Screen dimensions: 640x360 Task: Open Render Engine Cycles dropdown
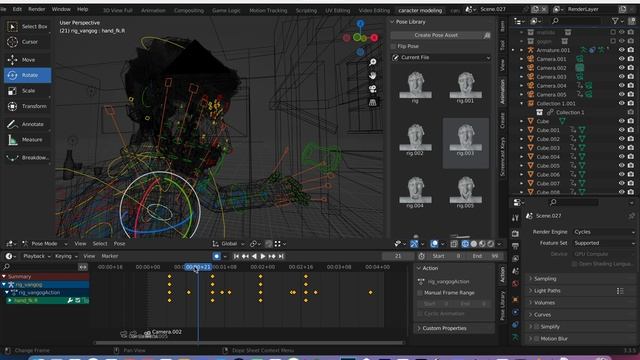pyautogui.click(x=603, y=232)
